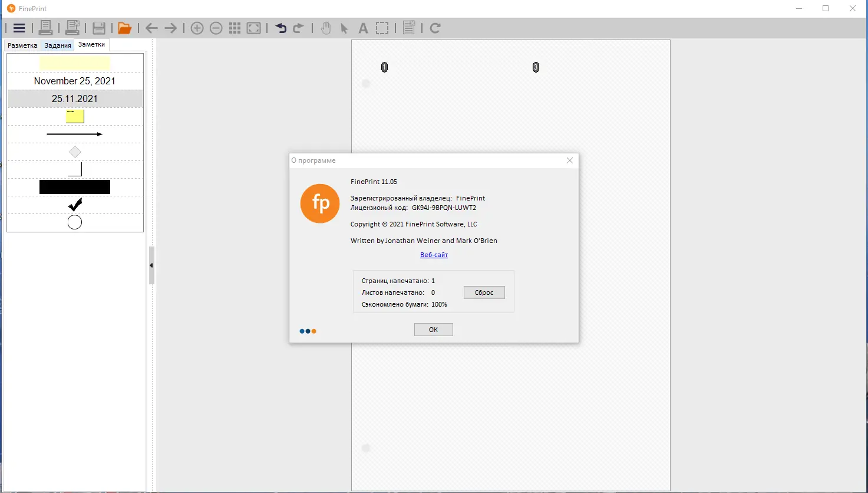Zoom out with the minus circle icon

tap(216, 28)
